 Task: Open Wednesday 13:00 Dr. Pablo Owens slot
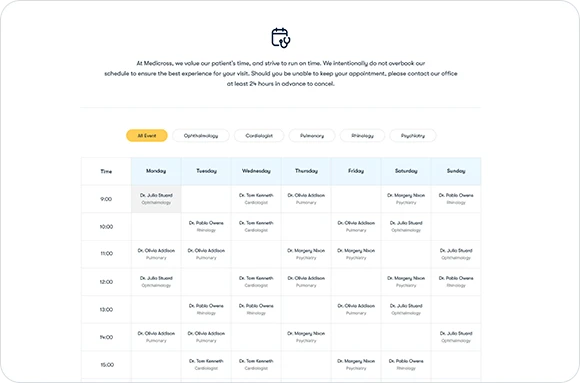(x=256, y=309)
